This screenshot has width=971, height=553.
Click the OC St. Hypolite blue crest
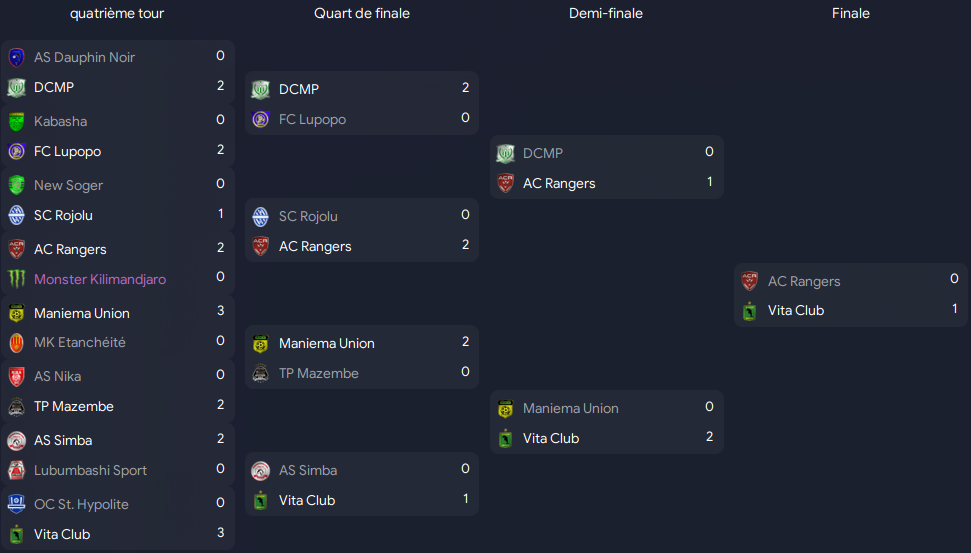pyautogui.click(x=17, y=504)
